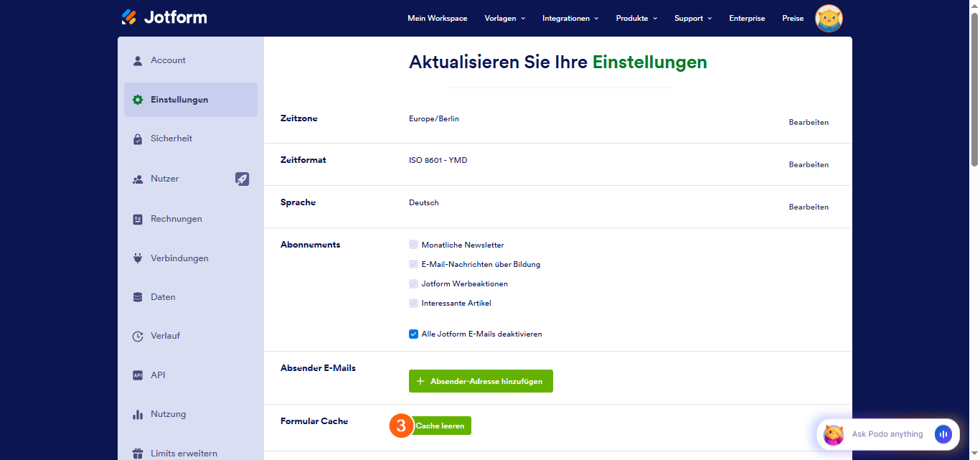Uncheck Alle Jotform E-Mails deaktivieren
This screenshot has width=980, height=460.
pos(413,334)
